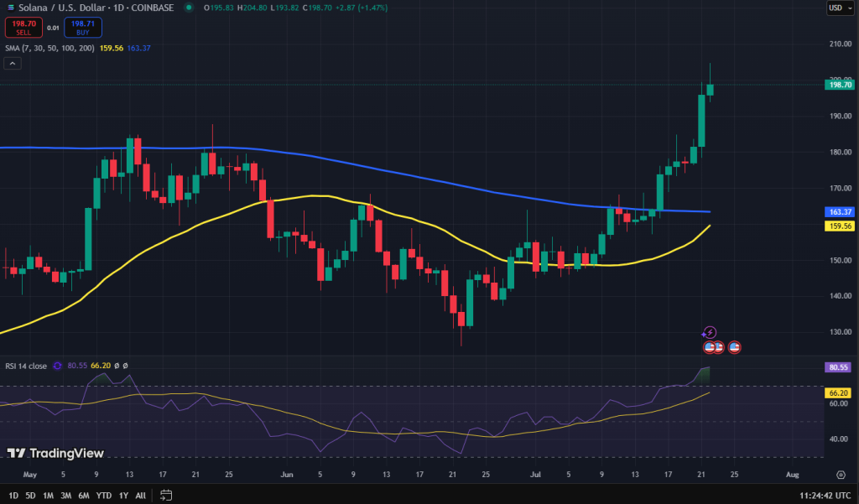Screen dimensions: 859x504
Task: Click the green market status dot
Action: click(x=189, y=8)
